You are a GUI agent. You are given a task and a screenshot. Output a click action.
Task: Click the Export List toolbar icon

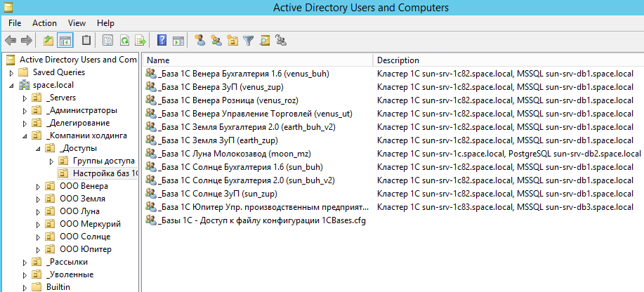(x=140, y=41)
